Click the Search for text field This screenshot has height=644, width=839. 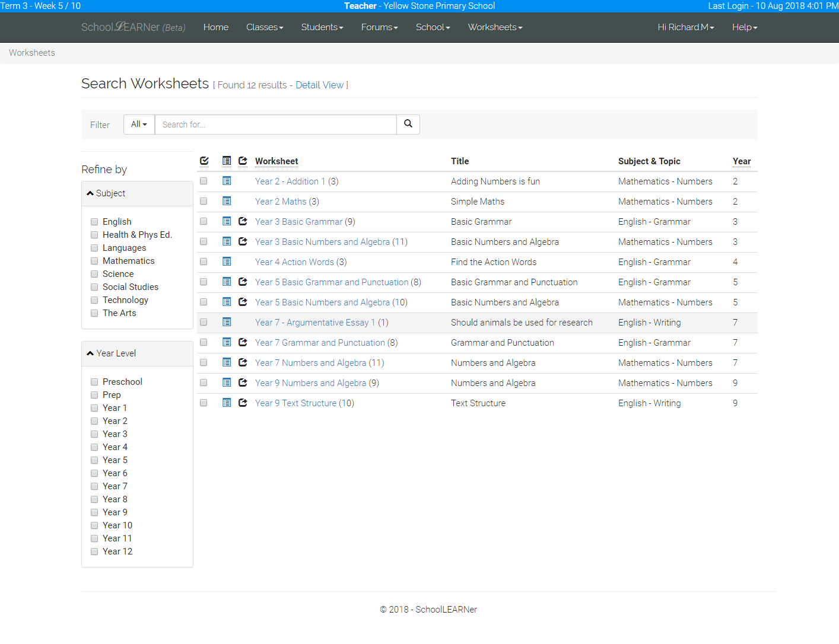pos(275,125)
